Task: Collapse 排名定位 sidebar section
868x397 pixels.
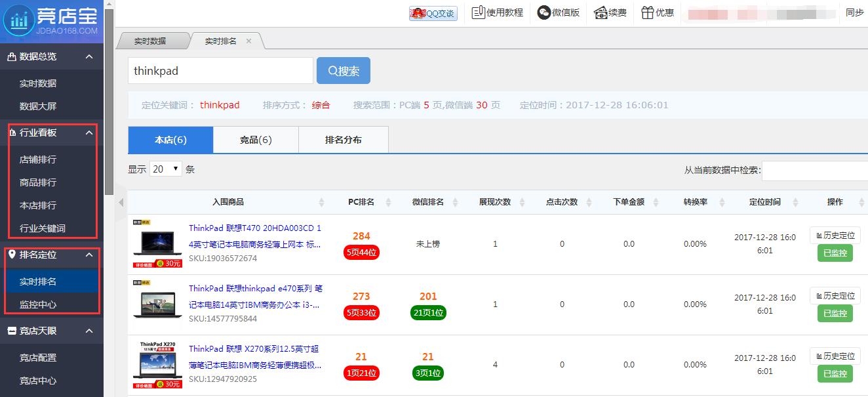Action: (x=89, y=255)
